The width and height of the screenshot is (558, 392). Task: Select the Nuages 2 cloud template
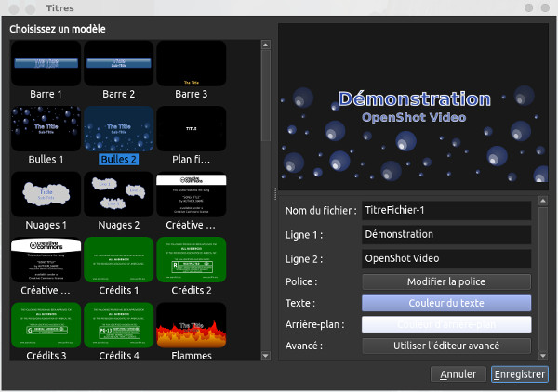pyautogui.click(x=118, y=194)
